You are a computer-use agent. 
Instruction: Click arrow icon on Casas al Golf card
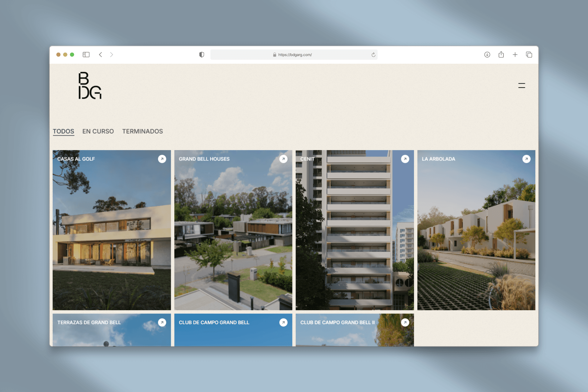[x=162, y=159]
